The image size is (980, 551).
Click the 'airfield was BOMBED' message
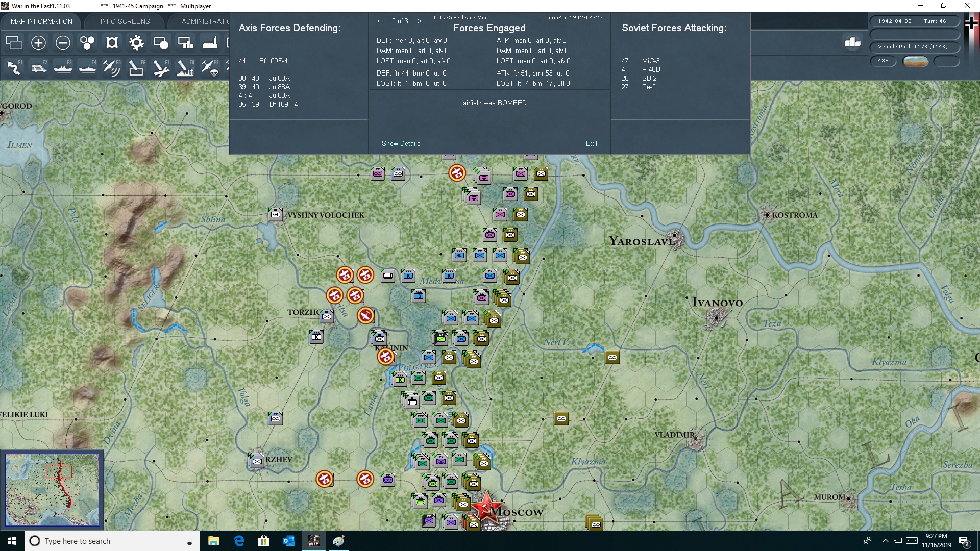[x=495, y=103]
